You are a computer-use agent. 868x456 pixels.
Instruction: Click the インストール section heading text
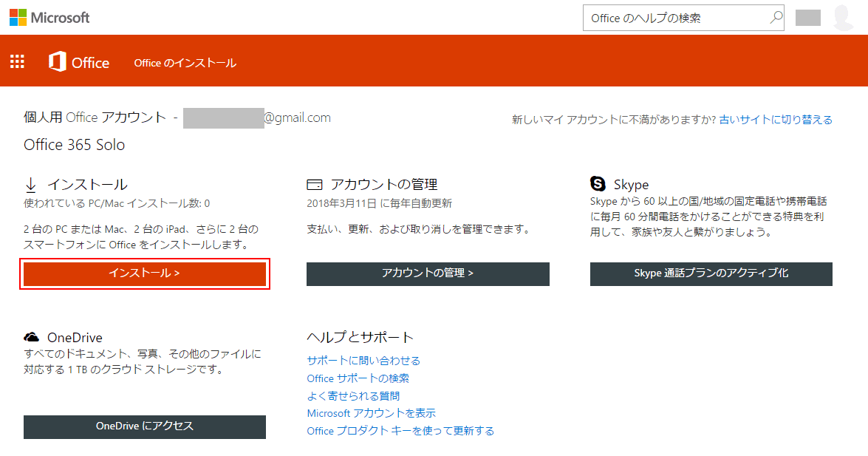click(x=87, y=185)
